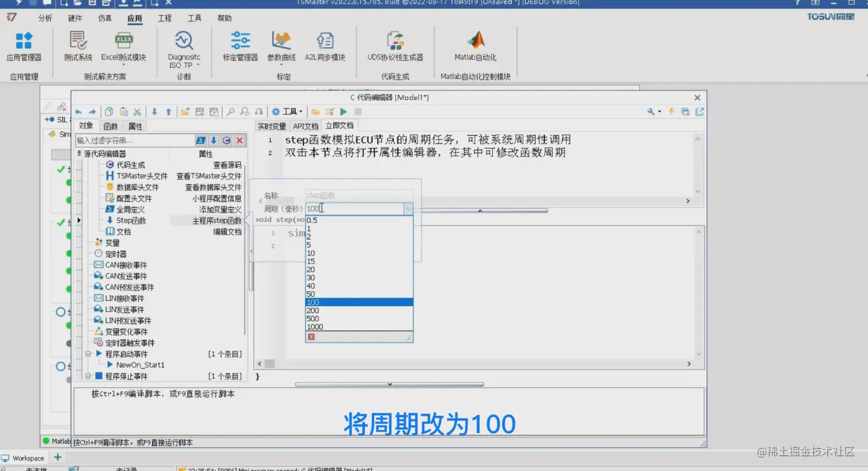The width and height of the screenshot is (868, 471).
Task: Open the 标定管理器 calibration manager
Action: pos(240,46)
